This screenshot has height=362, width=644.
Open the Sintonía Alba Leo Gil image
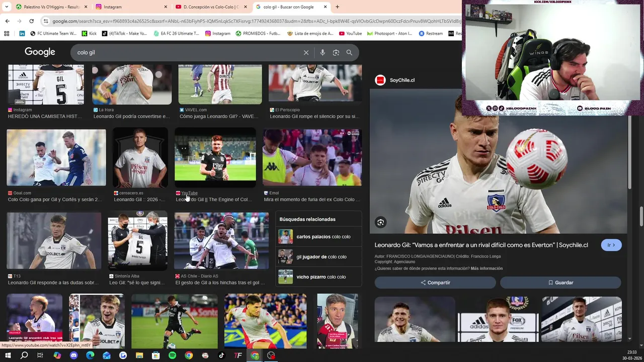[137, 241]
